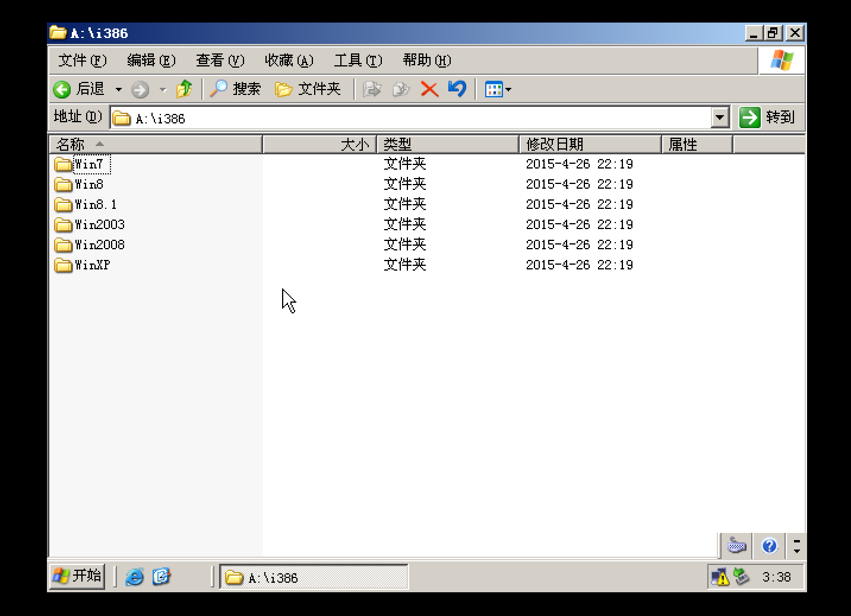Open the 工具(T) menu

pyautogui.click(x=358, y=61)
